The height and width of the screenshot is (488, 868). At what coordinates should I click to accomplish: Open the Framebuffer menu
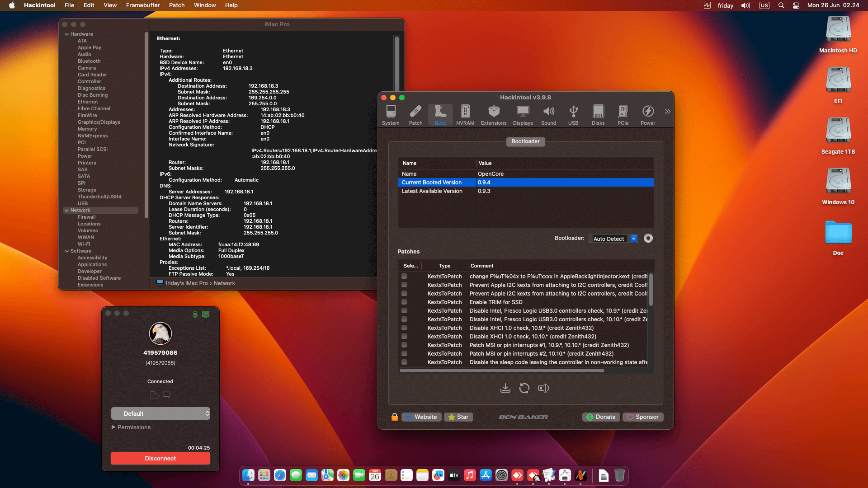point(142,5)
